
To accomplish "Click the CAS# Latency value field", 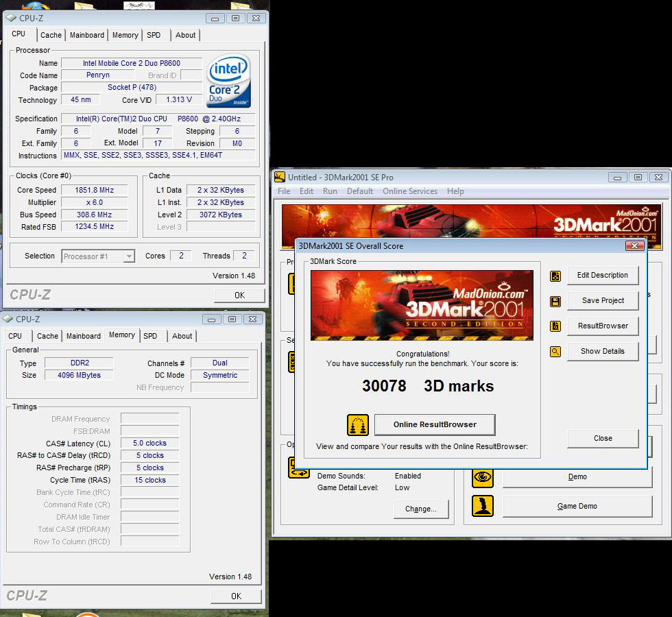I will 149,444.
